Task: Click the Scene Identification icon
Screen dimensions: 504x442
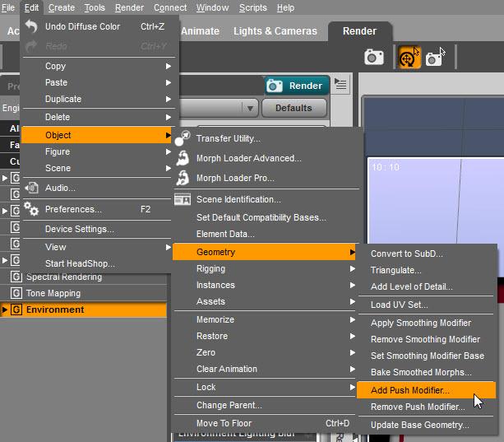Action: (x=183, y=199)
